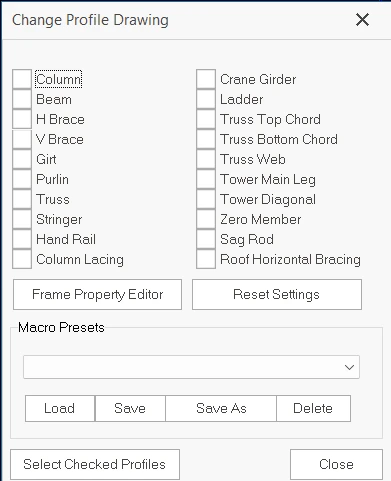Check the Column profile checkbox
391x481 pixels.
[22, 79]
